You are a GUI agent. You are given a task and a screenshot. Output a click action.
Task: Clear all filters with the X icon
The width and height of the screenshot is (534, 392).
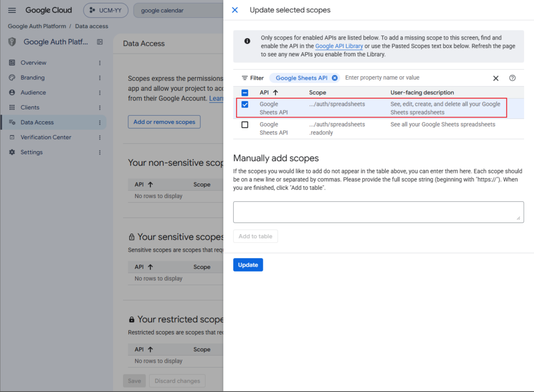pyautogui.click(x=496, y=78)
